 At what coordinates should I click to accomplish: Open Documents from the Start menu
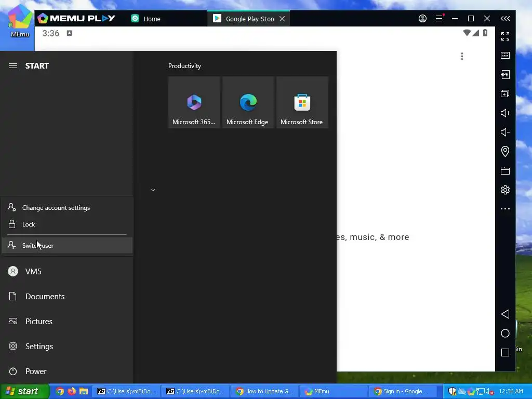click(x=67, y=297)
